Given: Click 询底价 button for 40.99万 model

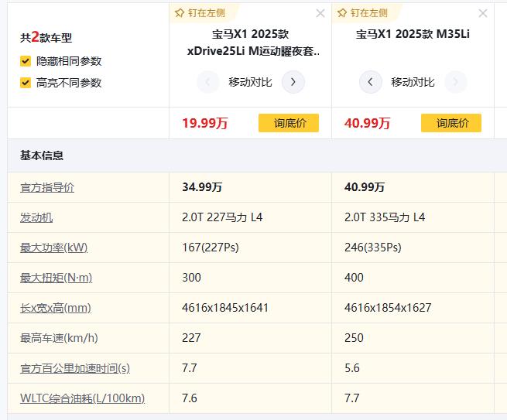Looking at the screenshot, I should coord(451,123).
